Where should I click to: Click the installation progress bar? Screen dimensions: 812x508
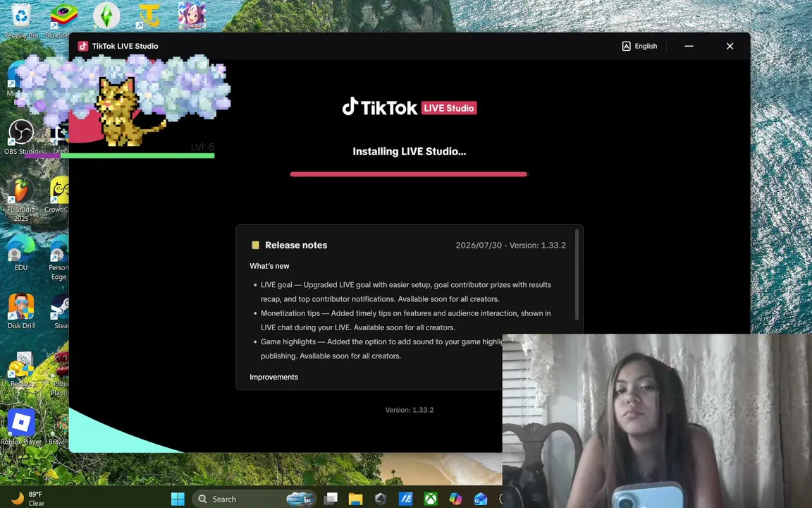click(x=409, y=174)
